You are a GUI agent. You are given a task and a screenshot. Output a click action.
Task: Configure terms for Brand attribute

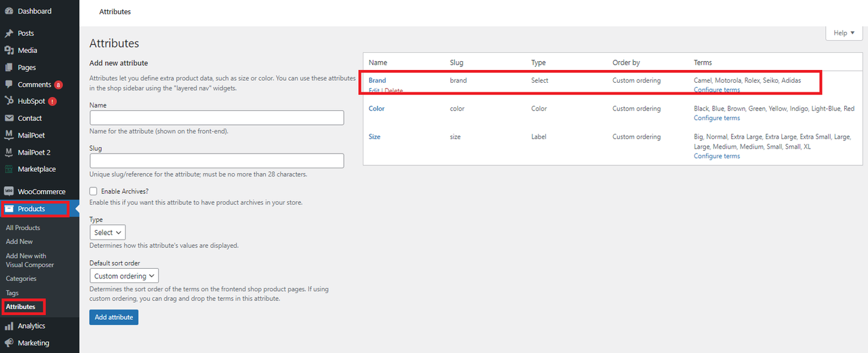click(717, 90)
